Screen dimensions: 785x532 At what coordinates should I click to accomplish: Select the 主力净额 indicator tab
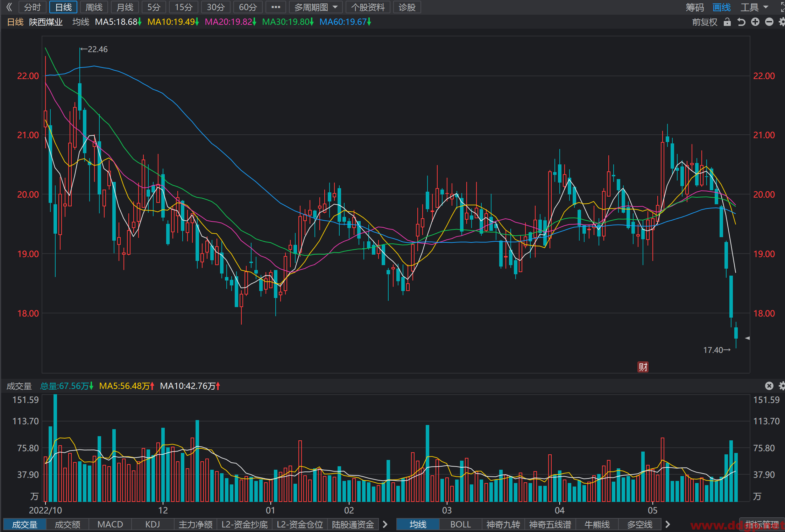[x=196, y=525]
